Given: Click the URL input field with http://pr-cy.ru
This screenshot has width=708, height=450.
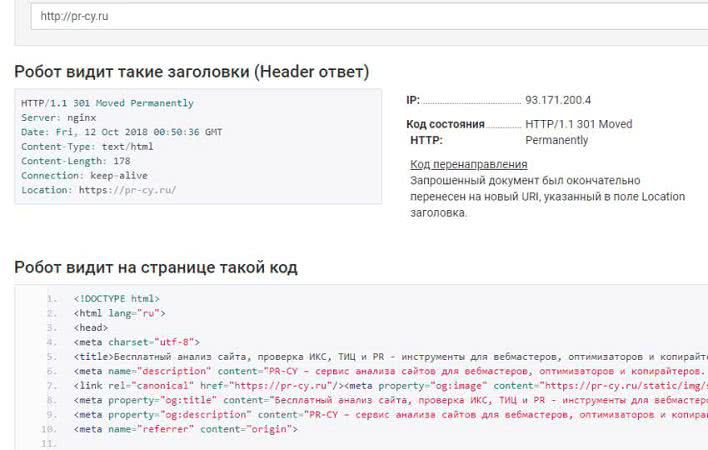Looking at the screenshot, I should click(360, 17).
